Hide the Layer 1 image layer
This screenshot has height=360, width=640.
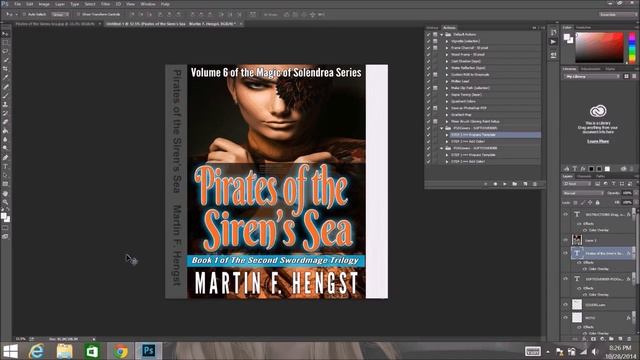pyautogui.click(x=566, y=240)
